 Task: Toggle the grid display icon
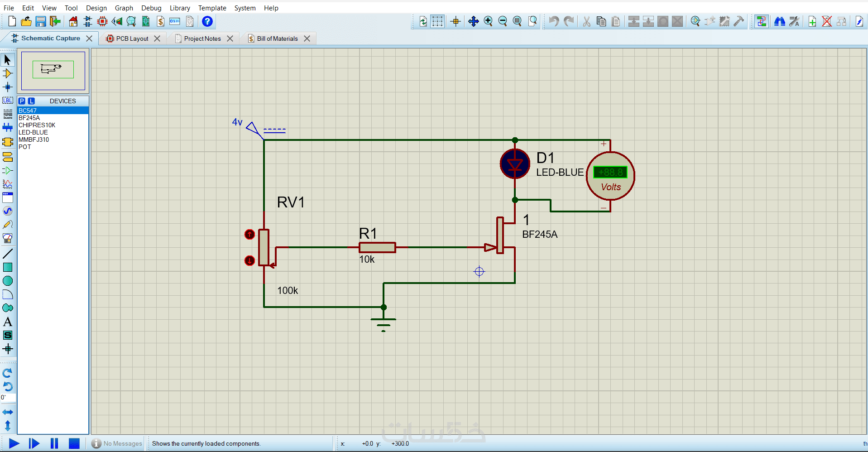point(437,21)
